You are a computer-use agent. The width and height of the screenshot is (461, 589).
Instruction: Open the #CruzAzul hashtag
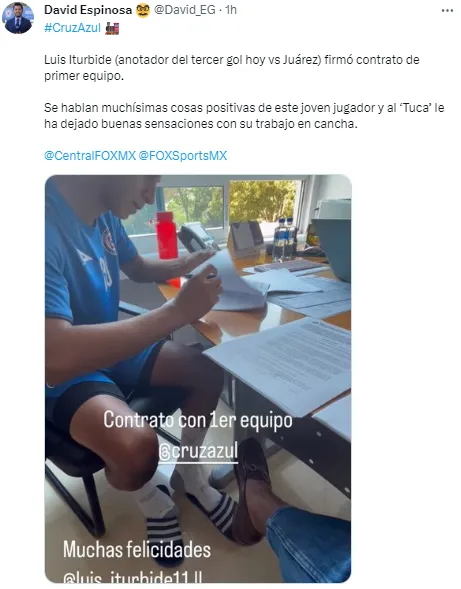pyautogui.click(x=73, y=28)
